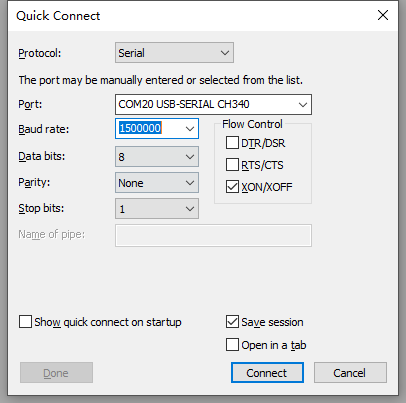The image size is (406, 403).
Task: Open the Protocol dropdown
Action: pyautogui.click(x=174, y=53)
